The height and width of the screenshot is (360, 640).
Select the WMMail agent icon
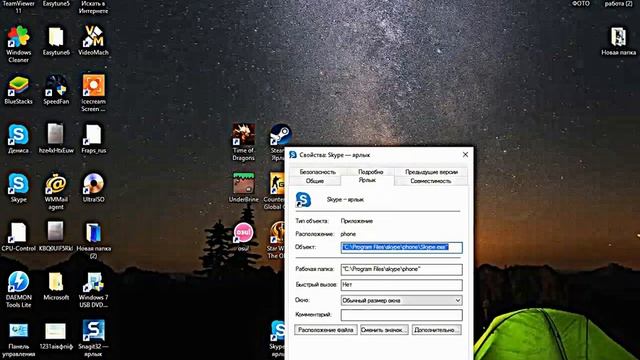pyautogui.click(x=56, y=184)
